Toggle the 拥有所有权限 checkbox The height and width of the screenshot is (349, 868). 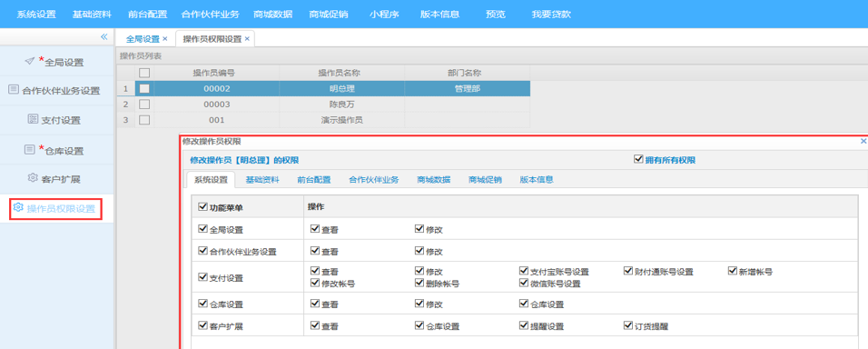pyautogui.click(x=637, y=159)
